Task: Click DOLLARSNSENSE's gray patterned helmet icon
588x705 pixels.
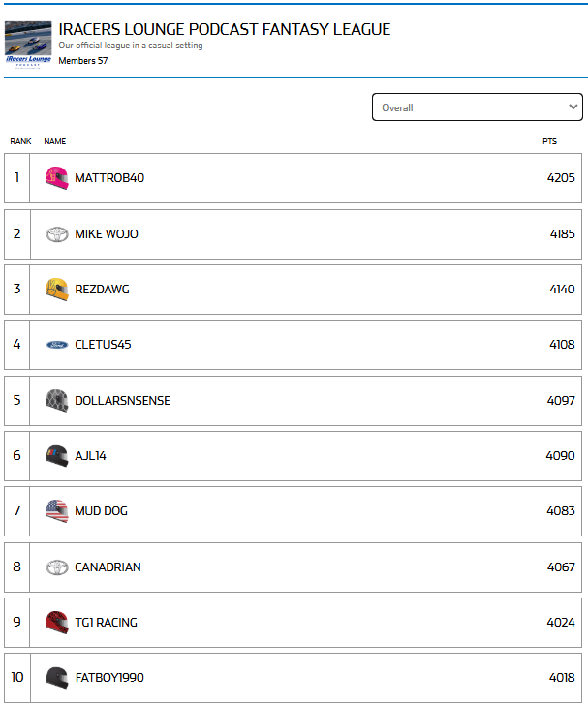Action: click(57, 401)
